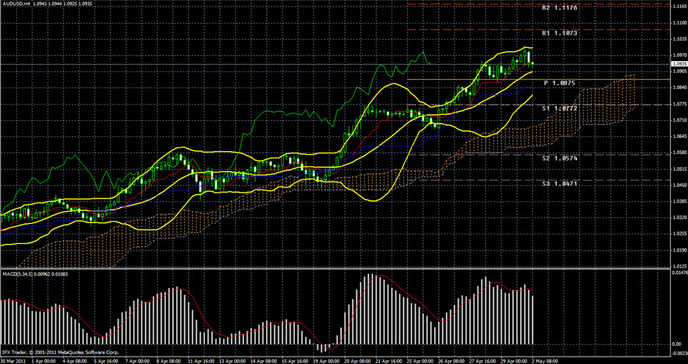Click the 2 May 08:00 date marker
This screenshot has width=688, height=364.
tap(545, 361)
